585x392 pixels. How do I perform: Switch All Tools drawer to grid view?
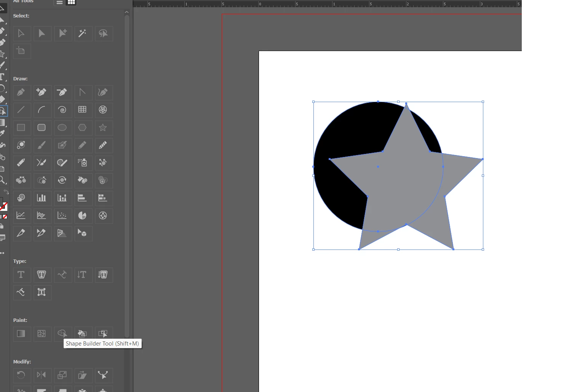pos(71,2)
